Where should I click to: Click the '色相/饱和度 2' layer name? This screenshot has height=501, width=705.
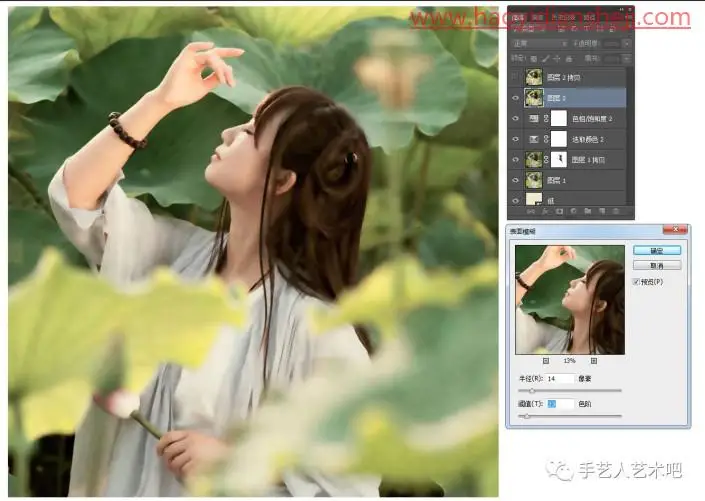[x=592, y=119]
